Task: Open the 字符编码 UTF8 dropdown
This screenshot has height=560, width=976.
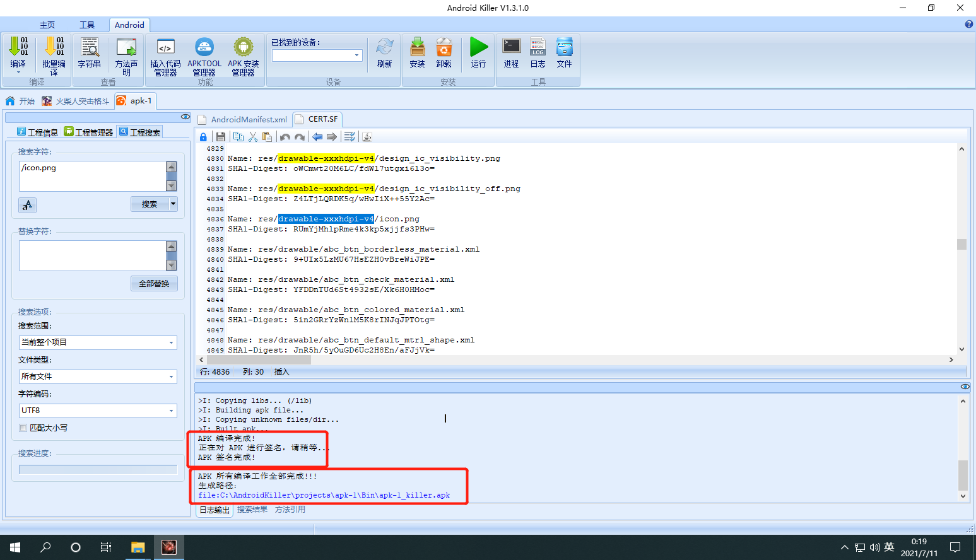Action: coord(98,411)
